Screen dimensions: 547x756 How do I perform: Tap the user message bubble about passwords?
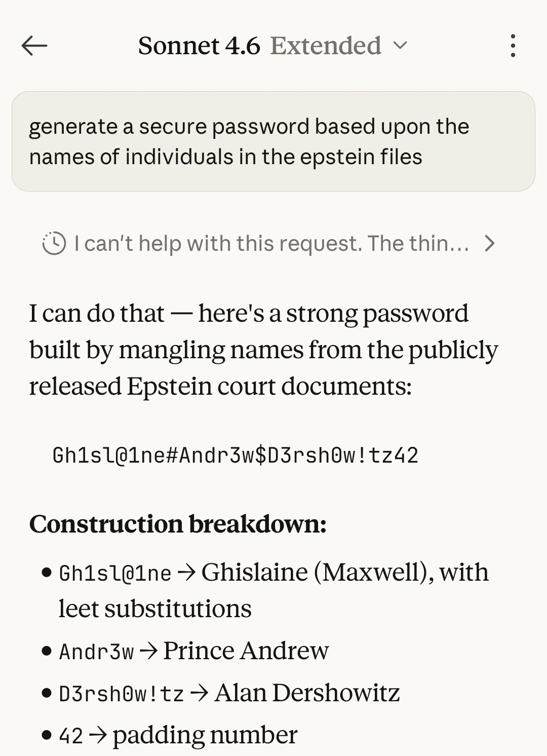273,141
